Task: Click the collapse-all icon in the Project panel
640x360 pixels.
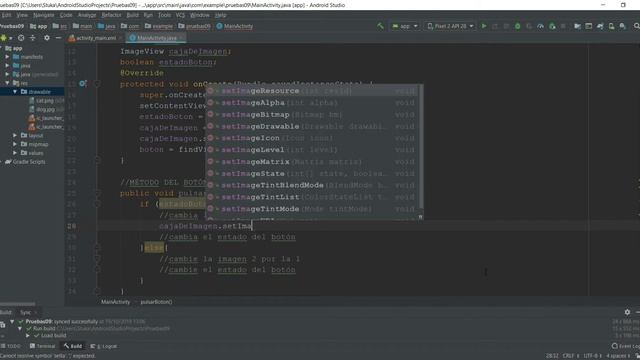Action: (33, 38)
